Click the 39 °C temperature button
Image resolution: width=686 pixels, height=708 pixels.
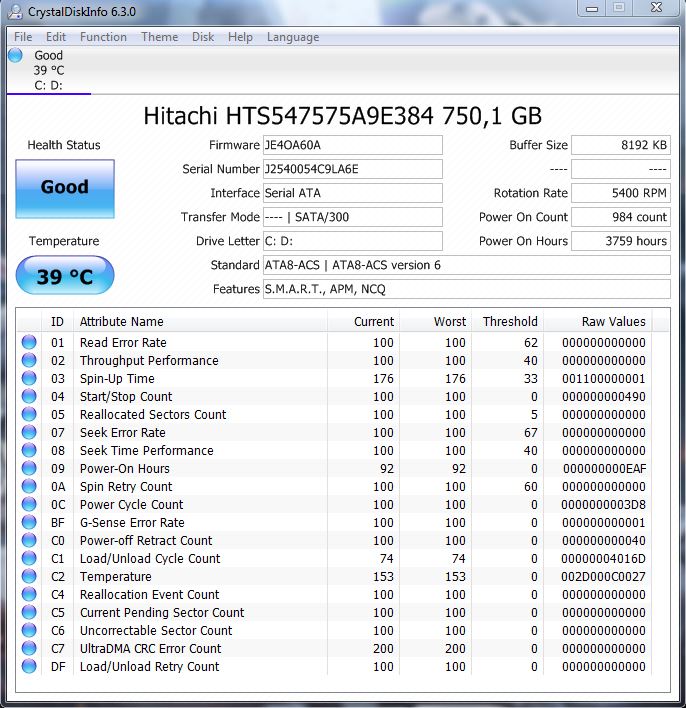(65, 277)
